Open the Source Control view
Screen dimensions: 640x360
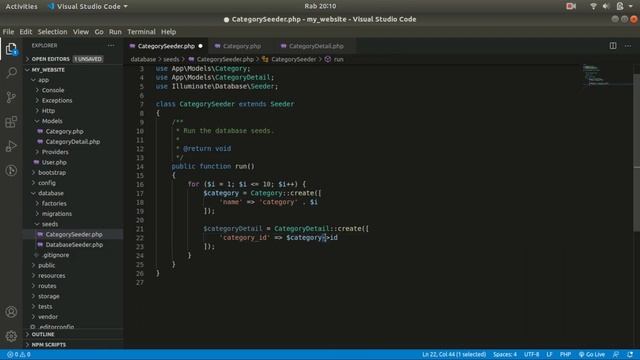11,97
